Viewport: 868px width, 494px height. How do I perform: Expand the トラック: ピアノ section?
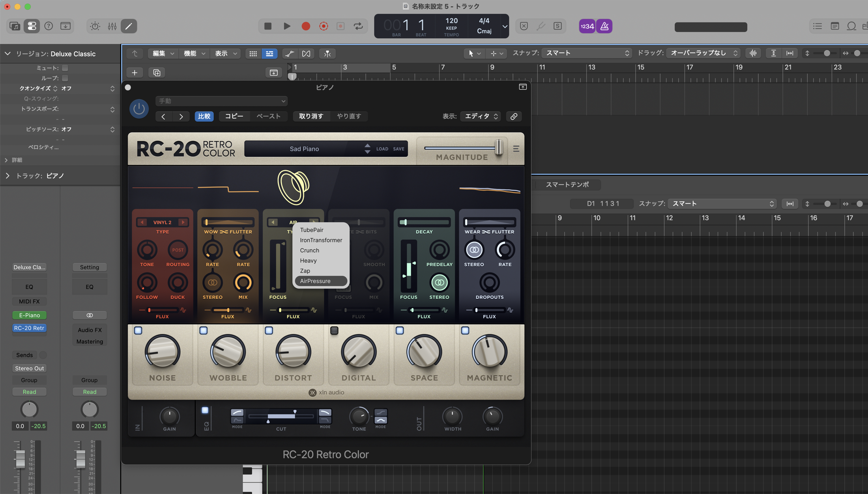pos(7,176)
